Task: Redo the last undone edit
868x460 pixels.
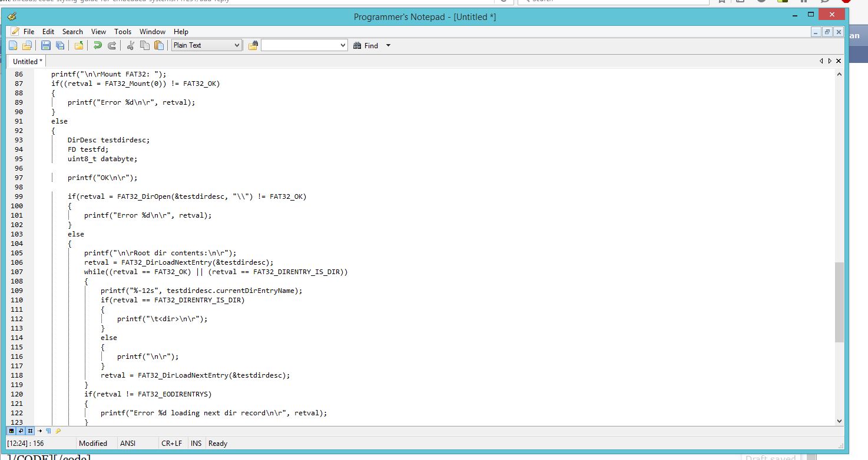Action: point(111,45)
